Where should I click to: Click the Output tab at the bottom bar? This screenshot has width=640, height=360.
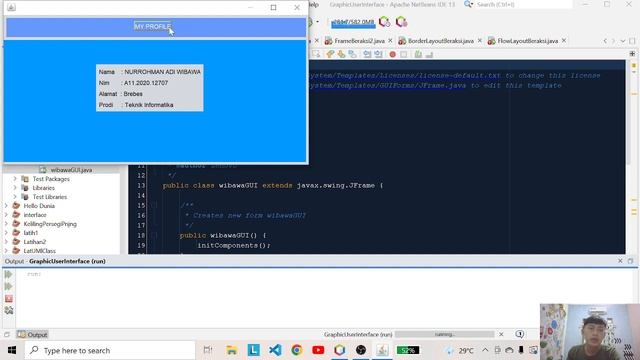33,335
